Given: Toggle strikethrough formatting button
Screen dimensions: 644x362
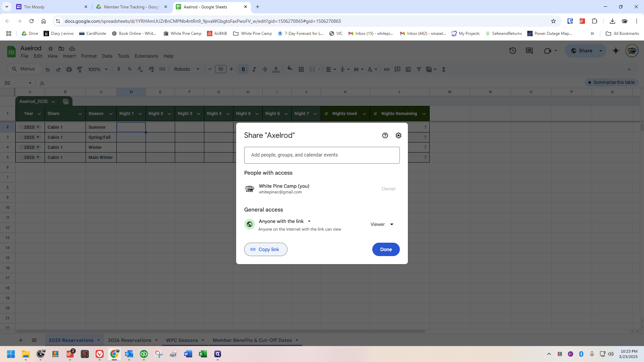Looking at the screenshot, I should point(265,69).
